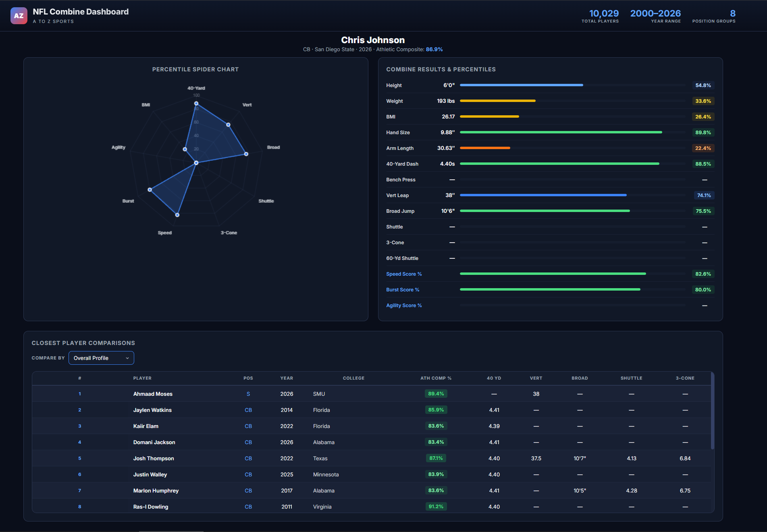This screenshot has width=767, height=532.
Task: Click the Burst data point on spider chart
Action: point(150,189)
